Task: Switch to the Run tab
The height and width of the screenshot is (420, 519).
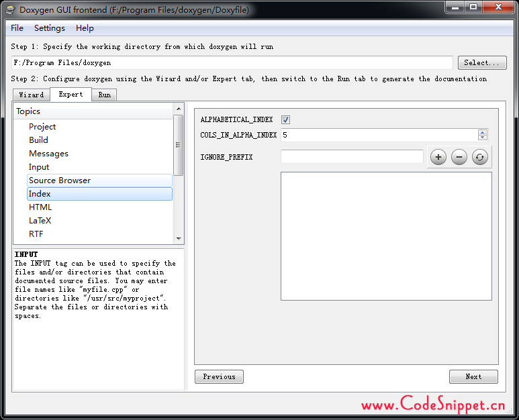Action: coord(104,95)
